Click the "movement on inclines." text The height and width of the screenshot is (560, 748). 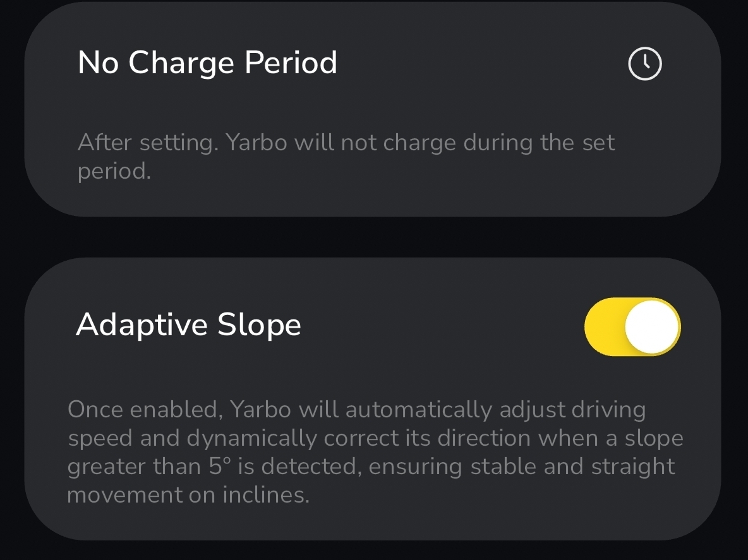point(188,495)
